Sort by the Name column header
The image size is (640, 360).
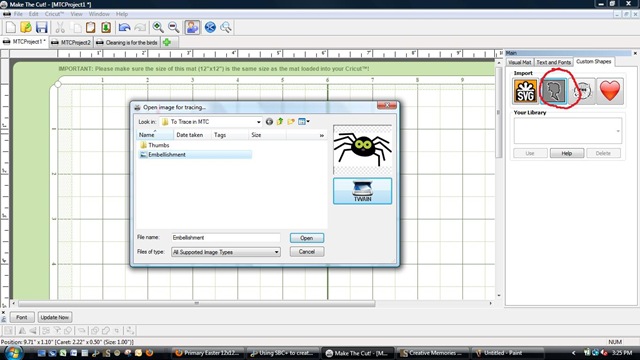tap(155, 135)
